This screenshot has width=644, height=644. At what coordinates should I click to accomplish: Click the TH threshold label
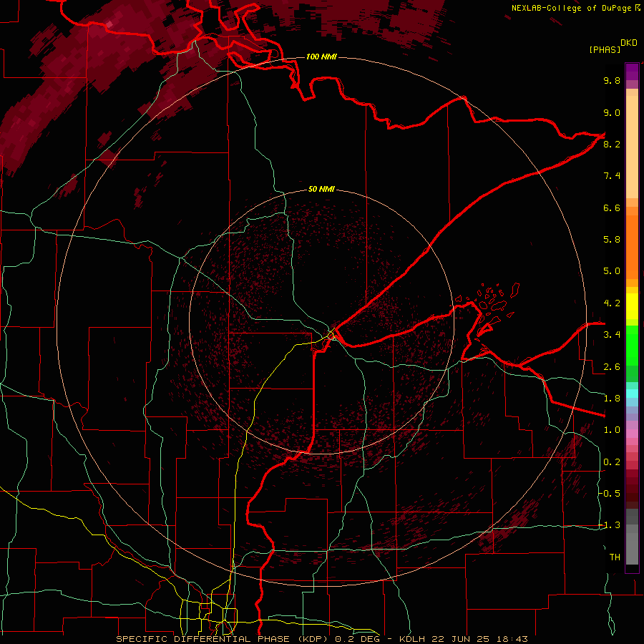[615, 557]
